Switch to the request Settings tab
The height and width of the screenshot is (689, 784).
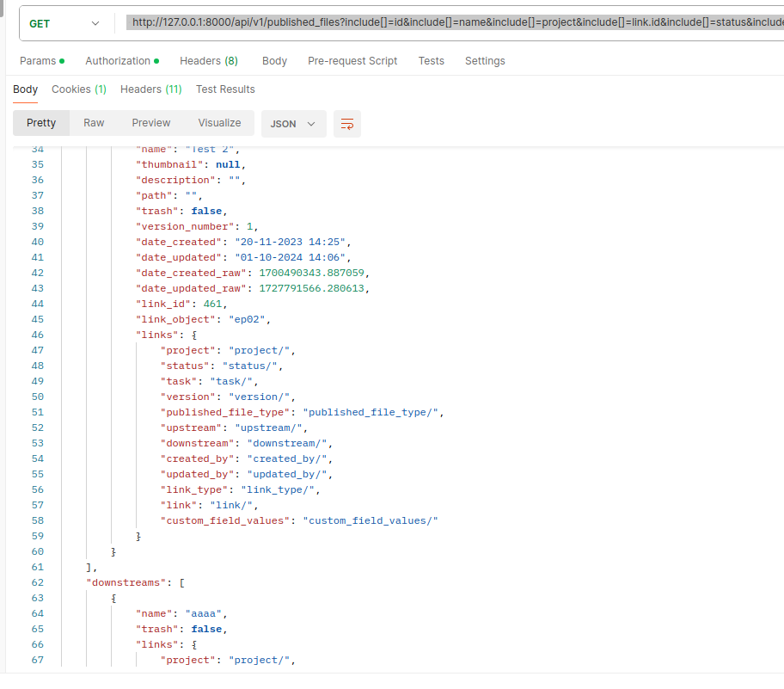pyautogui.click(x=485, y=61)
